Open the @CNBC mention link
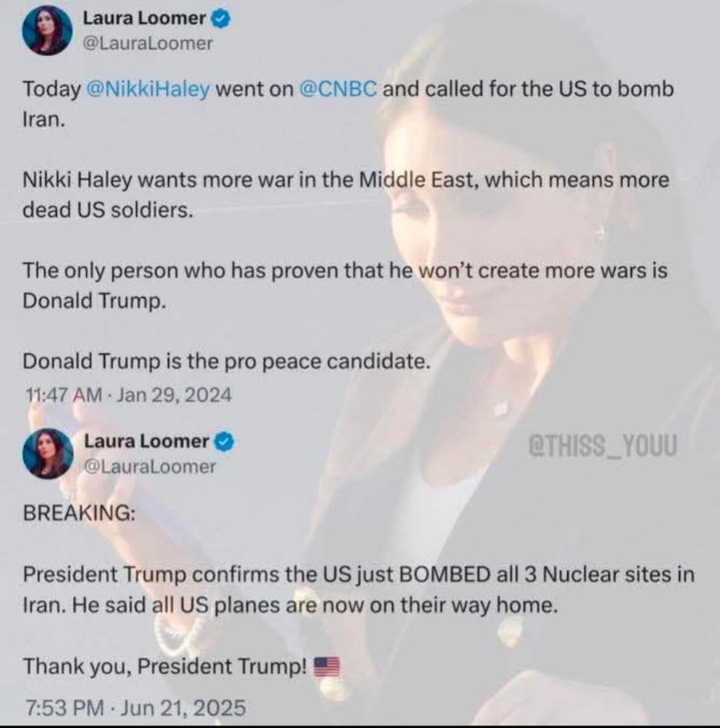This screenshot has width=720, height=728. click(x=339, y=89)
